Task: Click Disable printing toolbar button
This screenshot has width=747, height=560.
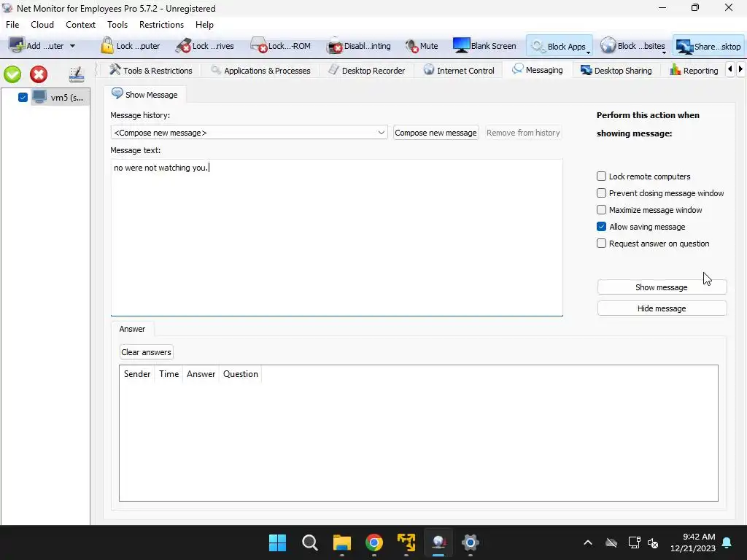Action: coord(359,46)
